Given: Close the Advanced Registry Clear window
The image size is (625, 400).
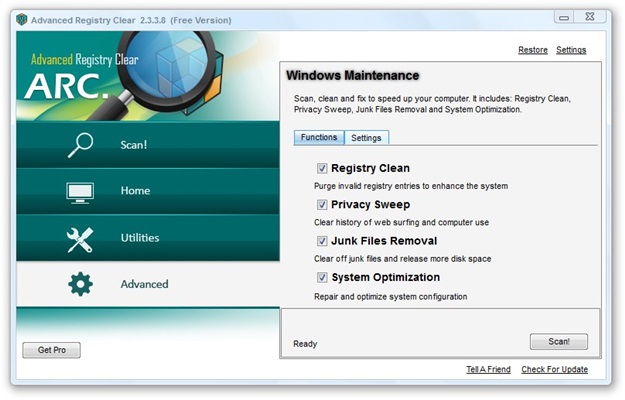Looking at the screenshot, I should tap(590, 17).
